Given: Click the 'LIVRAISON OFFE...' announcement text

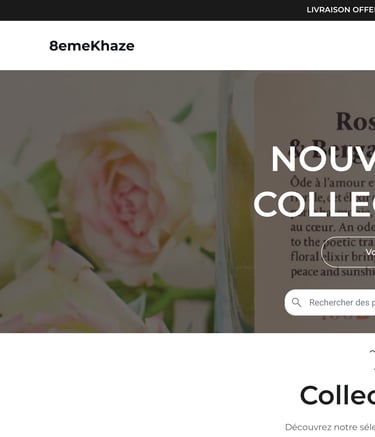Looking at the screenshot, I should (341, 10).
